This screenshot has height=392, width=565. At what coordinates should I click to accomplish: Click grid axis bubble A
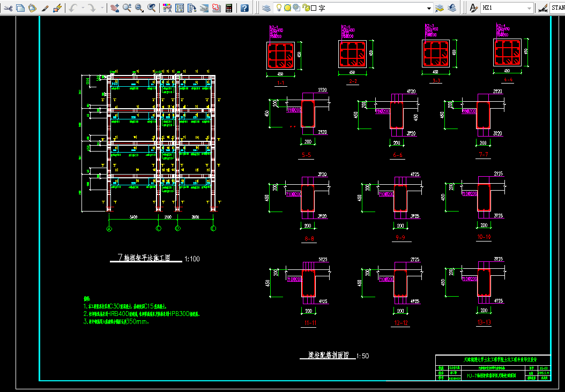coord(109,228)
